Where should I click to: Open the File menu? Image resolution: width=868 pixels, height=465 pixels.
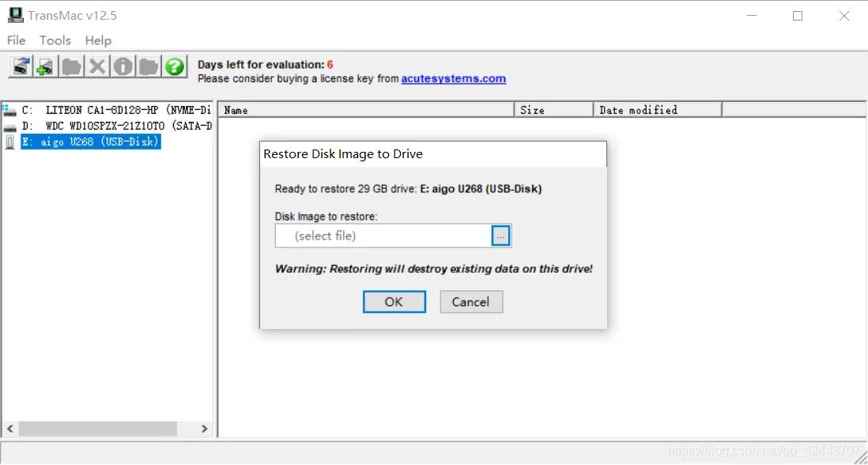16,40
